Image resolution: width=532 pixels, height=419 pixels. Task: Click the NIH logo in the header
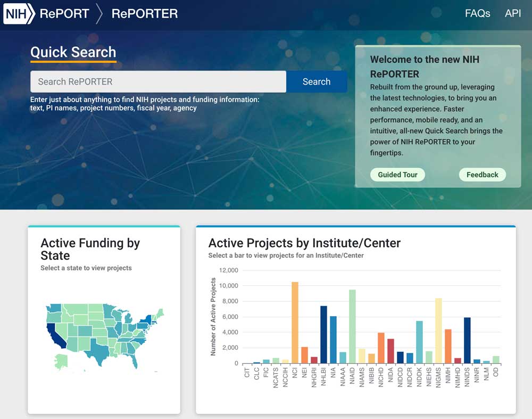(19, 14)
